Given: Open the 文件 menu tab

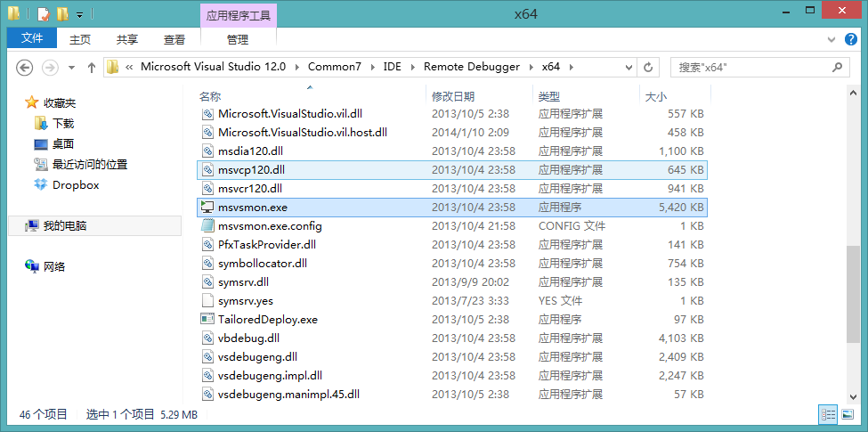Looking at the screenshot, I should pos(32,38).
